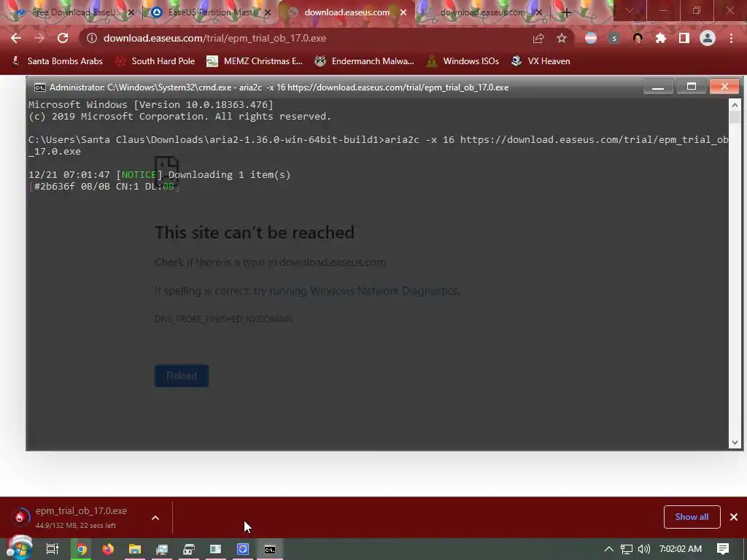Switch to the Free Download EaseUS tab
Image resolution: width=747 pixels, height=560 pixels.
pyautogui.click(x=73, y=12)
